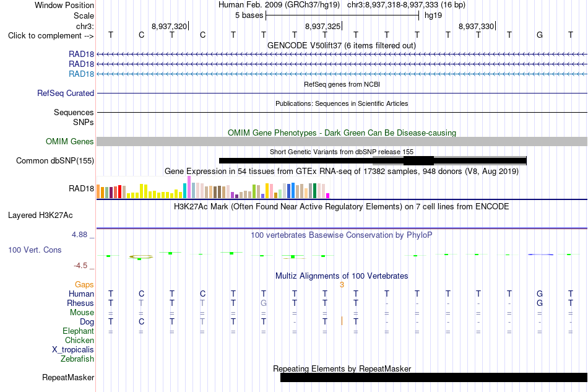Click the green "OMIM Gene Phenotypes" track title

342,133
